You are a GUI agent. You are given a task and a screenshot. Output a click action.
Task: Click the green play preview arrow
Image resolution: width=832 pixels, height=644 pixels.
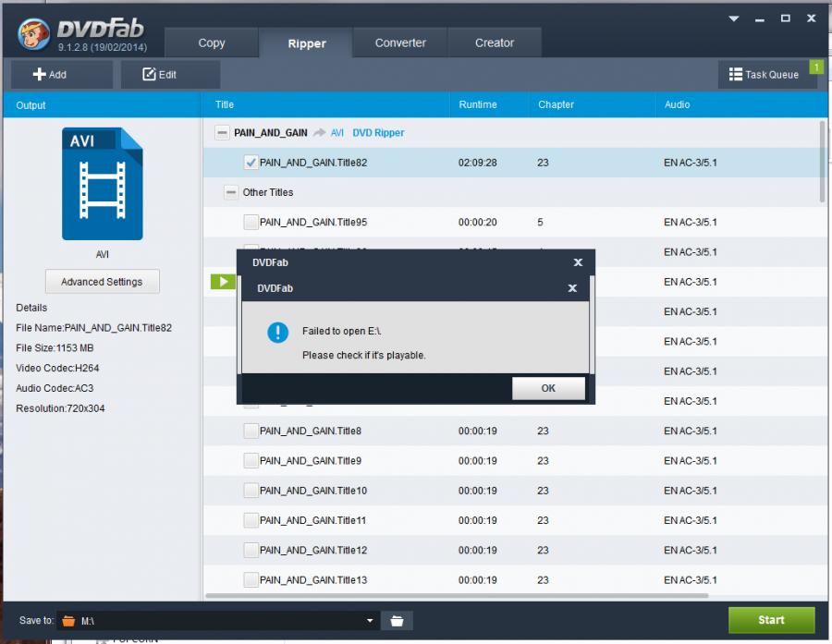click(223, 281)
